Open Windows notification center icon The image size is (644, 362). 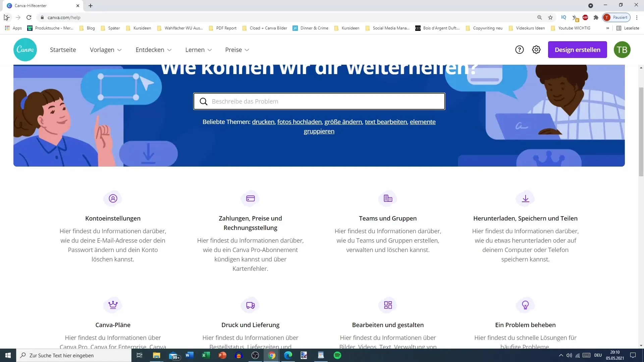click(633, 355)
